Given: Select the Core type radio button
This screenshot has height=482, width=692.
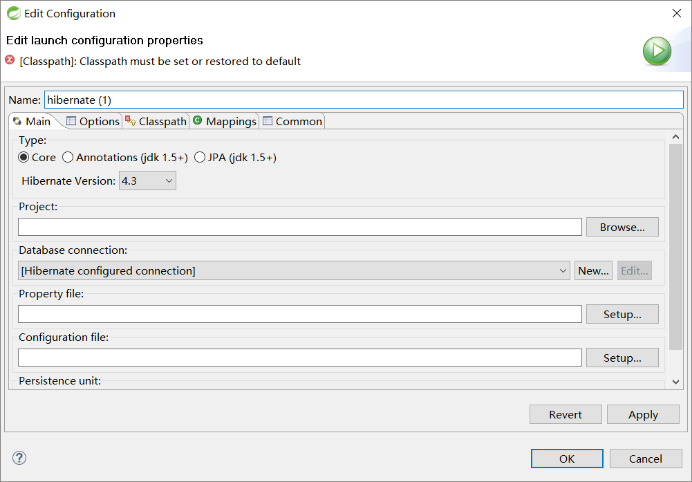Looking at the screenshot, I should 23,157.
